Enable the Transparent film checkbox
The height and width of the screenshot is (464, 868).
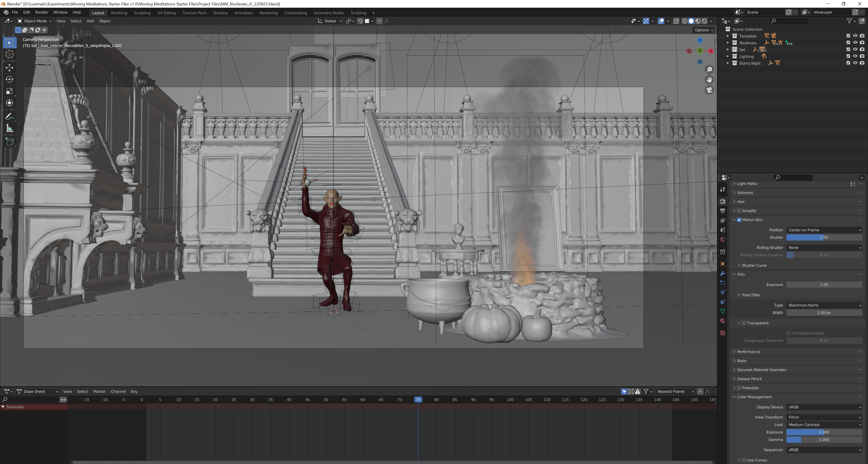(744, 323)
